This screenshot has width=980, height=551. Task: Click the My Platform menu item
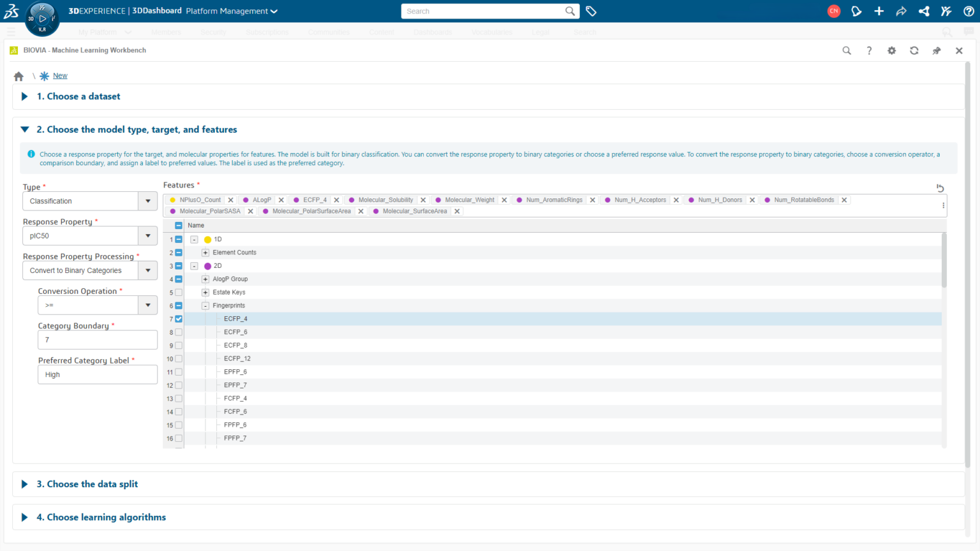(98, 32)
